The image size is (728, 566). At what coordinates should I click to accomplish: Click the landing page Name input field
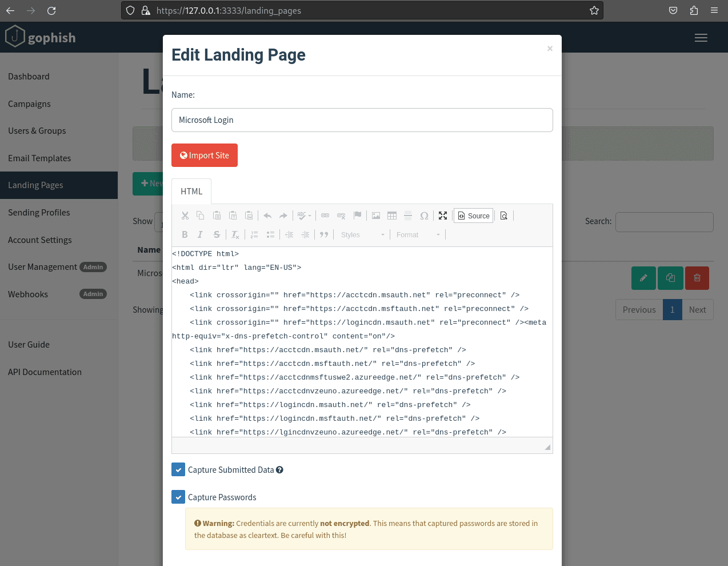(362, 120)
